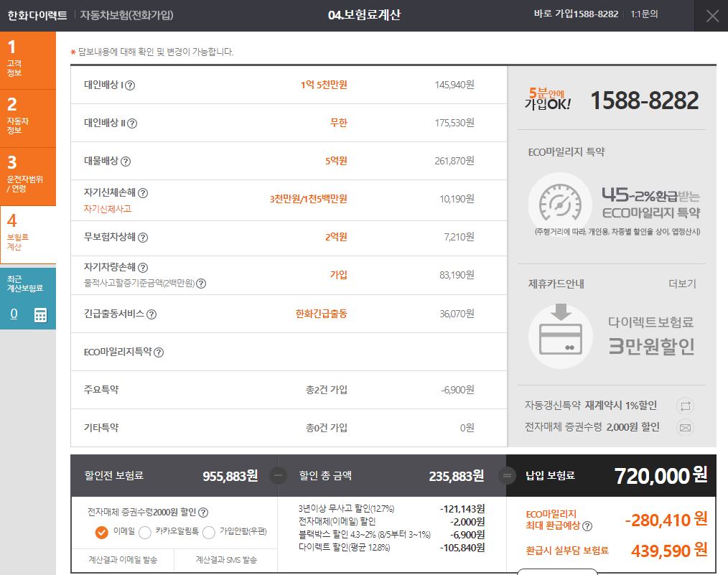The width and height of the screenshot is (728, 575).
Task: Click the recent premium count 0 link
Action: [x=14, y=314]
